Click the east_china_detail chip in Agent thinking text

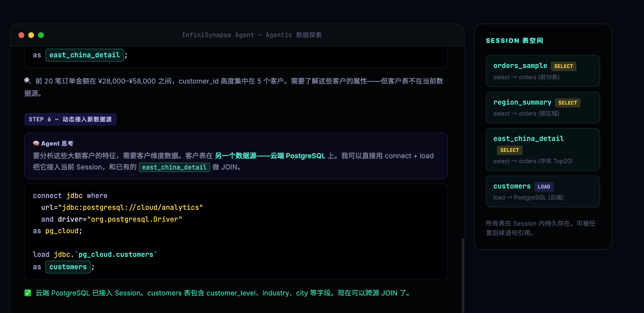[x=174, y=167]
